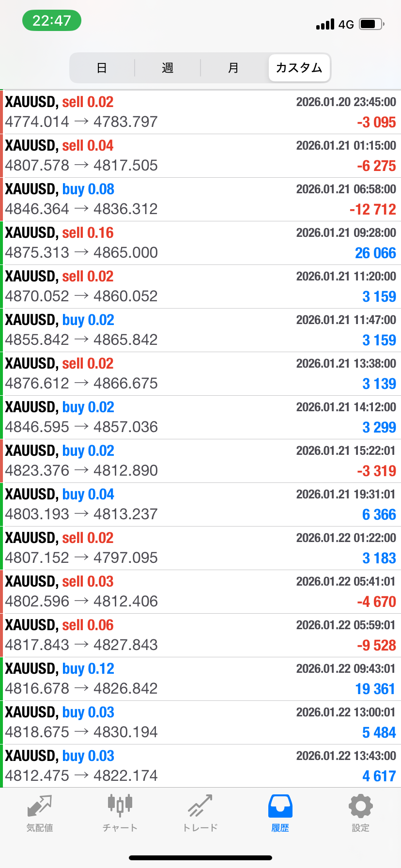Switch to the 日 period segment
Viewport: 401px width, 868px height.
point(102,68)
